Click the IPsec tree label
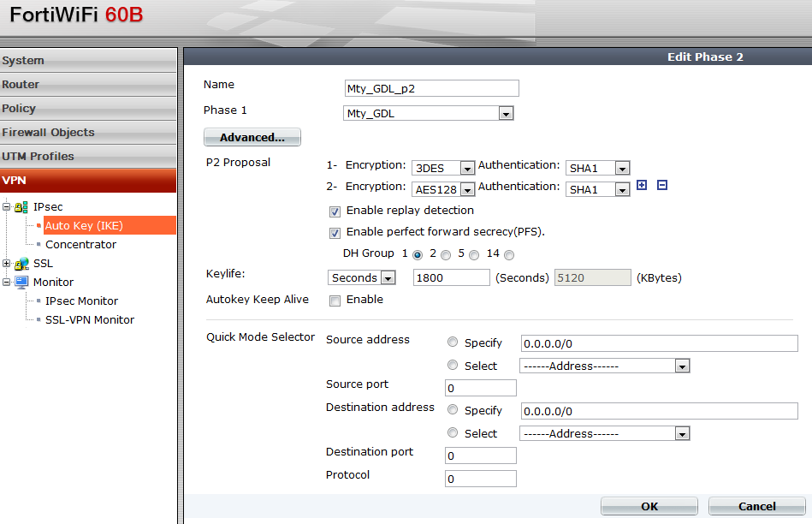 48,207
